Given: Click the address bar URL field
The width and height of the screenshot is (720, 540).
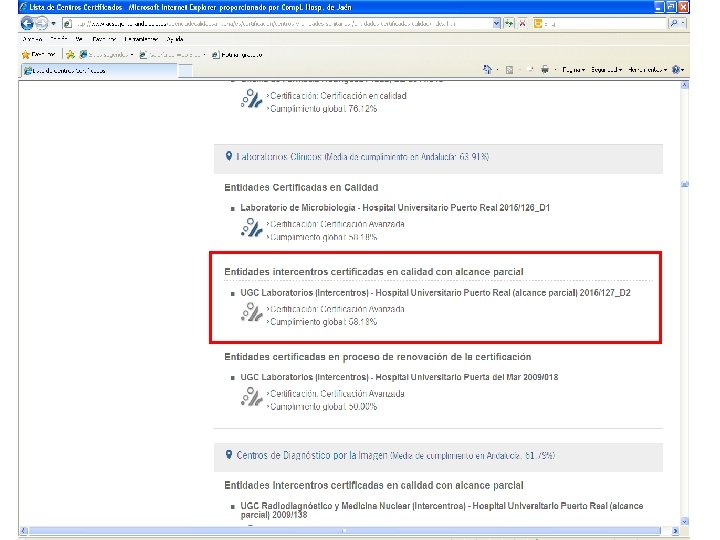Looking at the screenshot, I should tap(281, 23).
